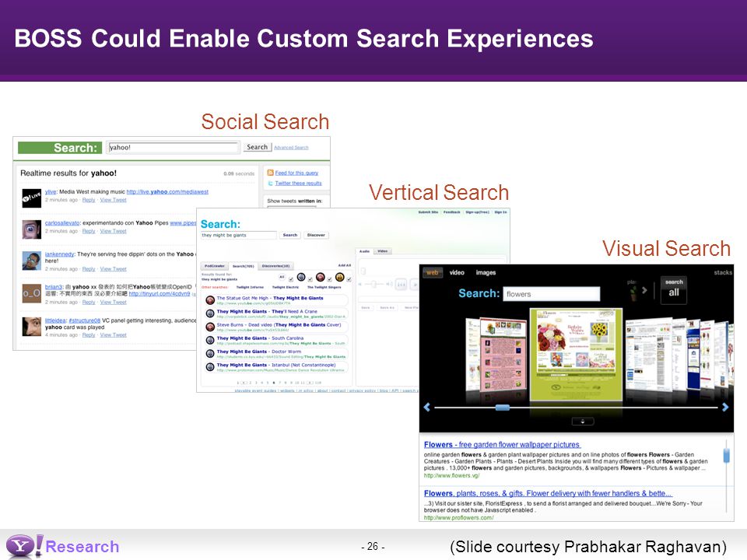Click the 'Sign In' link in Vertical Search
The width and height of the screenshot is (747, 560).
click(x=500, y=212)
